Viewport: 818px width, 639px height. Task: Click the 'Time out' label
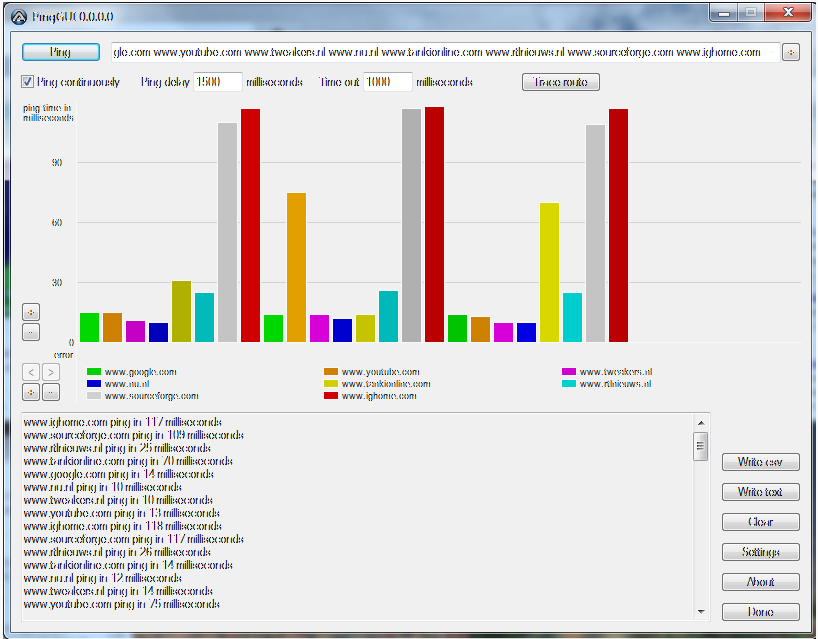click(x=339, y=82)
